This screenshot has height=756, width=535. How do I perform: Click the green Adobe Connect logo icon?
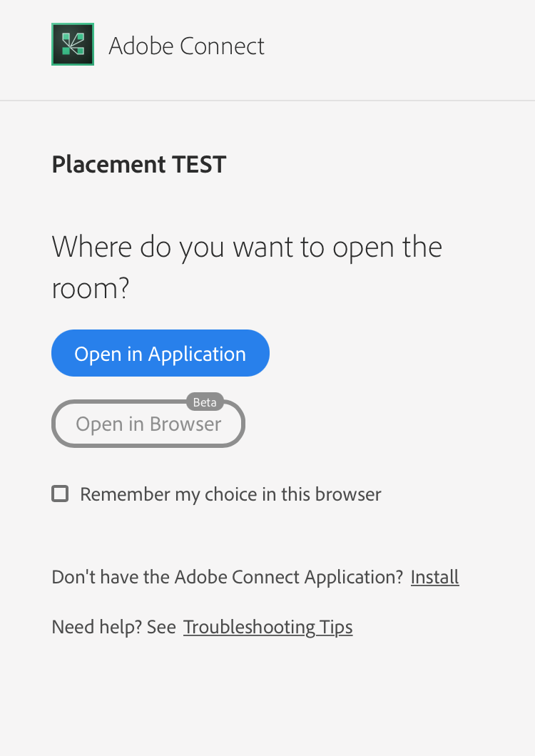tap(73, 44)
